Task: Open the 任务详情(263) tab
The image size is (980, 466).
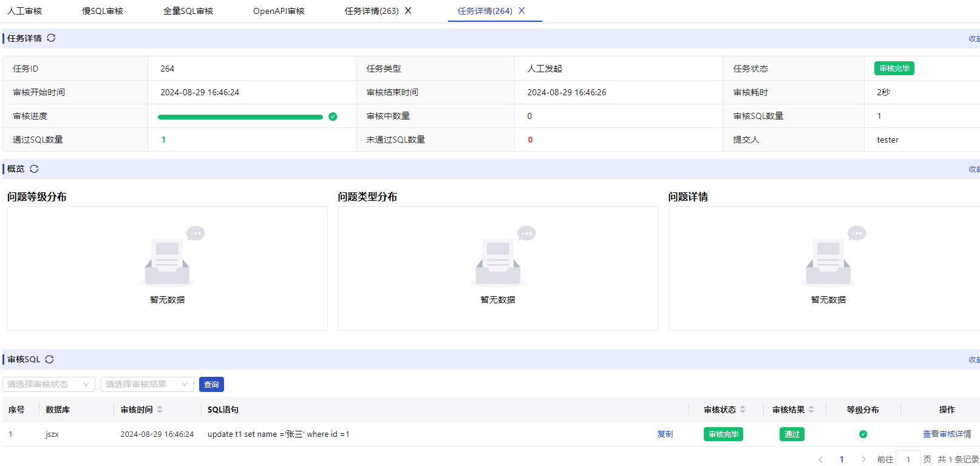Action: (x=372, y=11)
